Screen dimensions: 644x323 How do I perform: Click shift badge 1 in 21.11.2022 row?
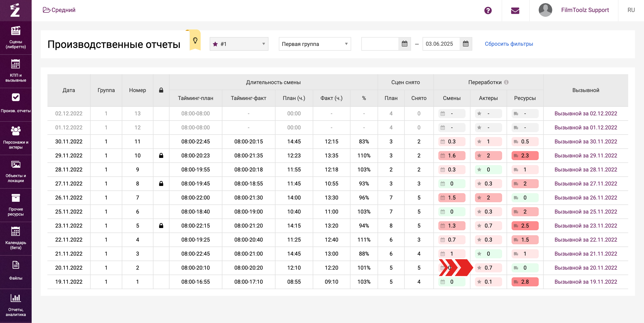point(452,253)
